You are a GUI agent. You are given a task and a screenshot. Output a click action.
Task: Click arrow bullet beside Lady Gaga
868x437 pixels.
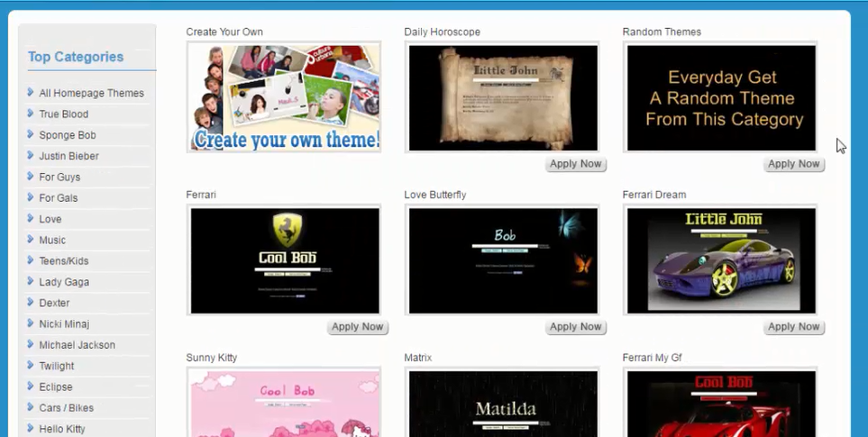click(31, 281)
